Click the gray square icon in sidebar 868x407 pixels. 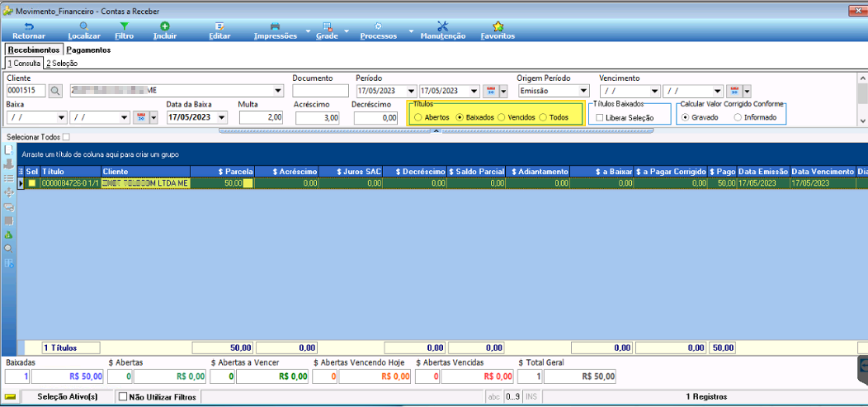pos(8,220)
